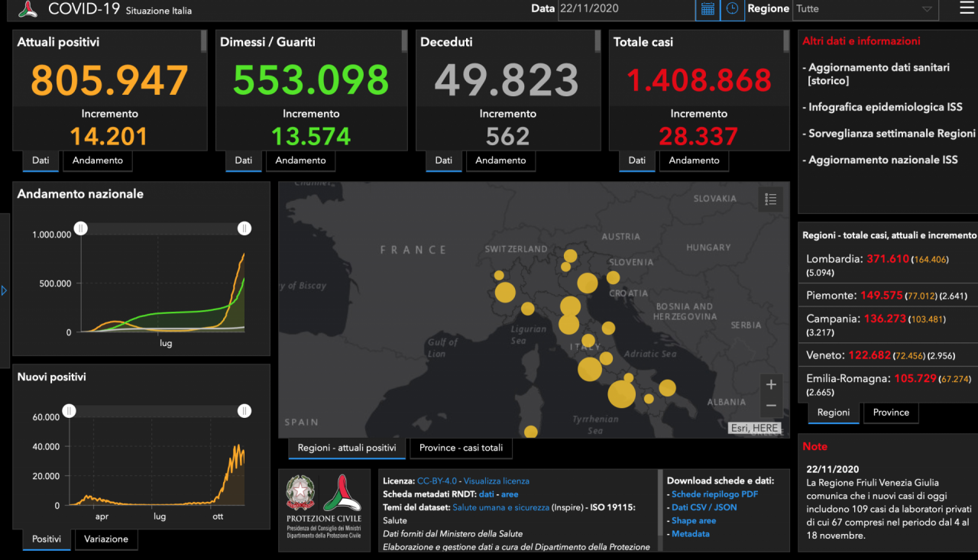The width and height of the screenshot is (978, 560).
Task: Switch to Andamento tab under Deceduti
Action: pos(500,160)
